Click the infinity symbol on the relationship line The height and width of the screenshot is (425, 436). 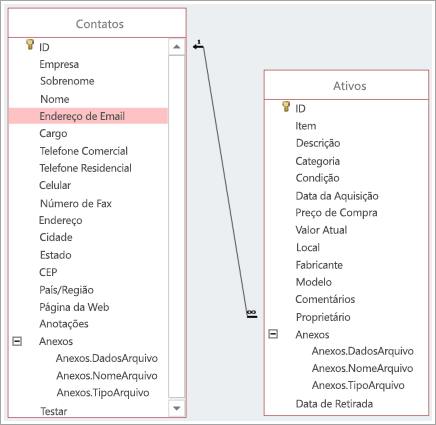[x=252, y=312]
